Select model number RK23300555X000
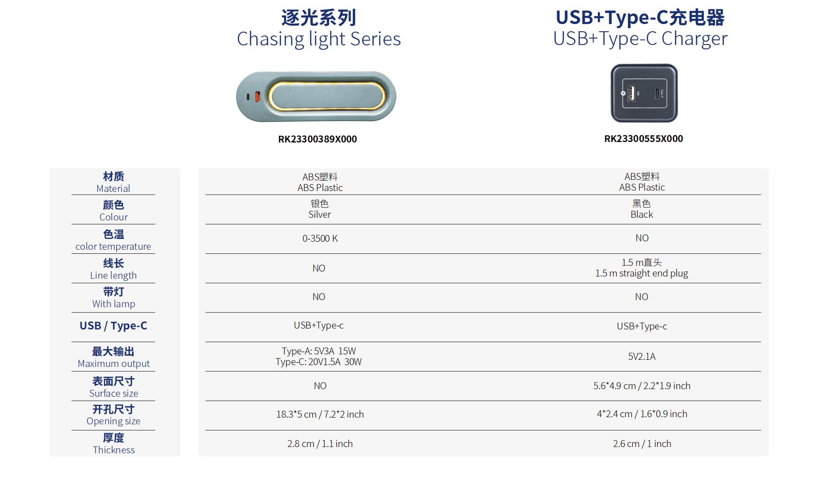818x504 pixels. pyautogui.click(x=643, y=139)
